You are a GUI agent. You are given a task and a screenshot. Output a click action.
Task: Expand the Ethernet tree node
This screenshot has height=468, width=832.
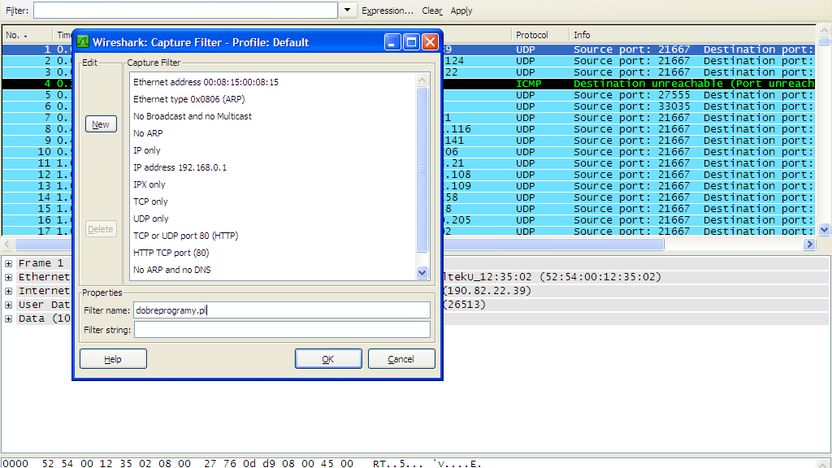8,277
